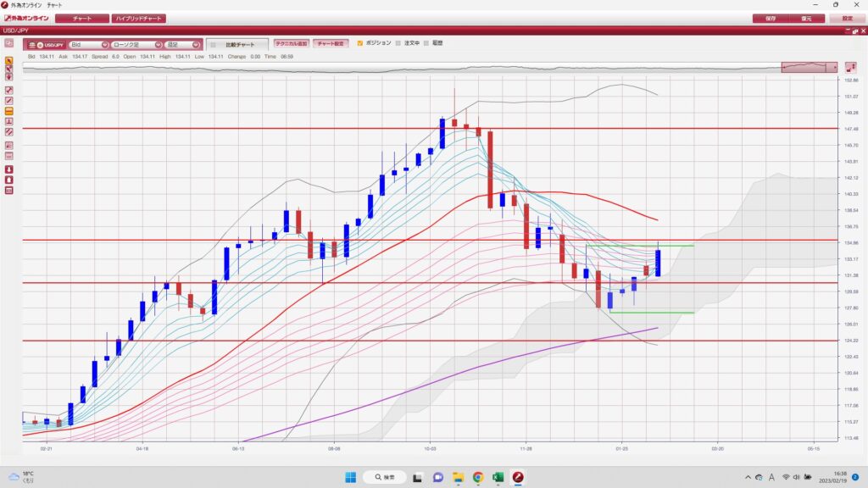Toggle the ポジション checkbox
The height and width of the screenshot is (488, 868).
coord(360,42)
